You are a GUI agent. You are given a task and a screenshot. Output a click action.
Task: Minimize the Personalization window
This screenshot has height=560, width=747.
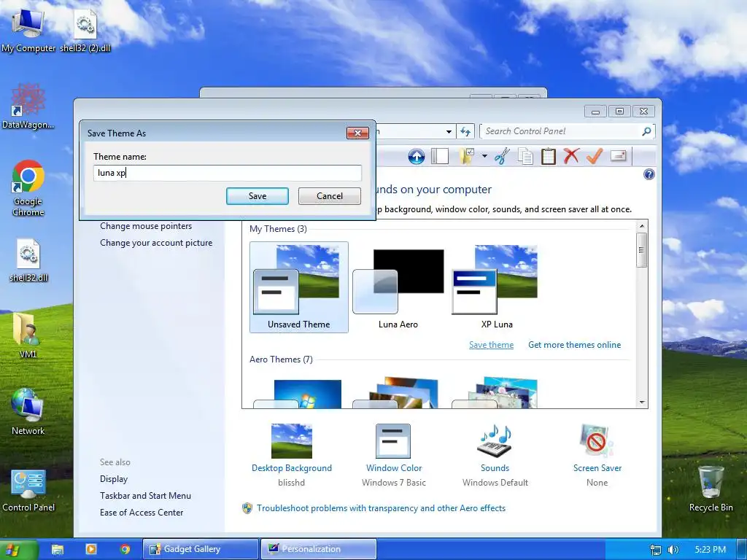coord(595,112)
